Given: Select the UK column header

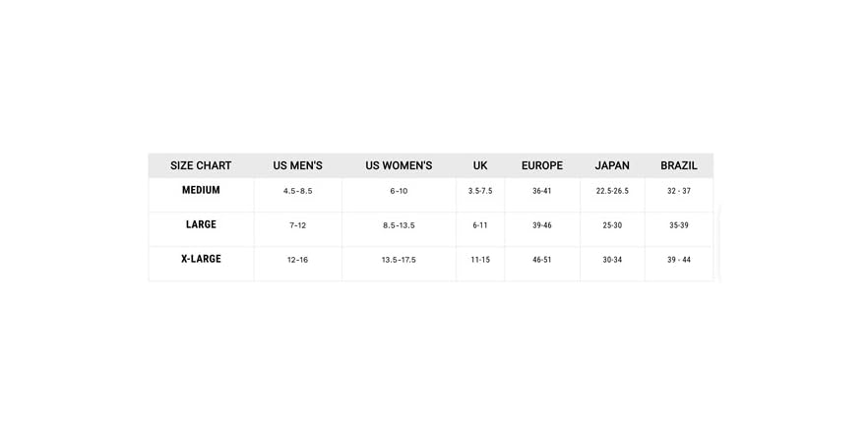Looking at the screenshot, I should click(x=480, y=165).
